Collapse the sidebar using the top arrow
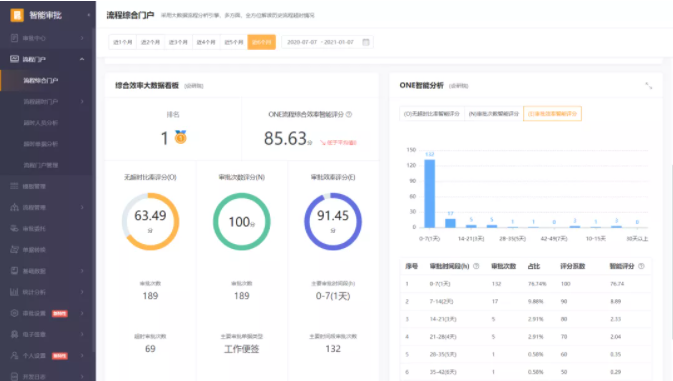The width and height of the screenshot is (673, 381). (x=89, y=15)
